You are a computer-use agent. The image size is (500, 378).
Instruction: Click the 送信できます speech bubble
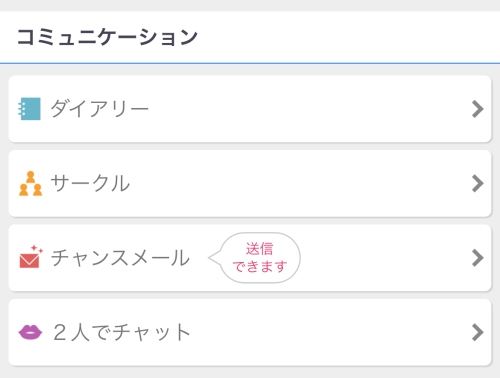255,258
